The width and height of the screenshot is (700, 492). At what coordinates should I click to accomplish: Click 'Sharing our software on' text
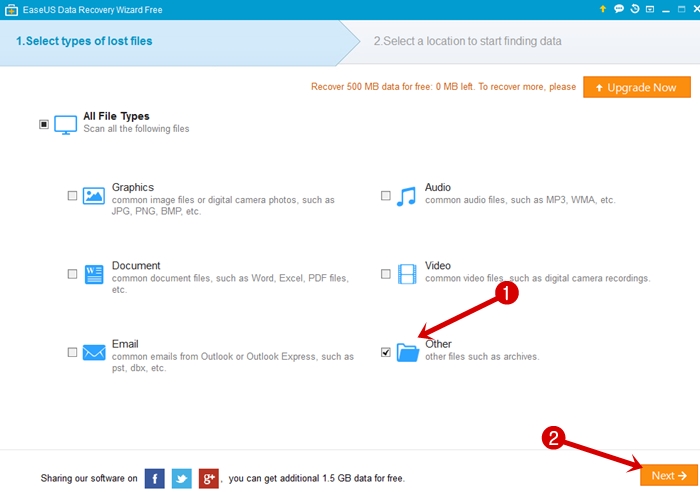click(89, 478)
